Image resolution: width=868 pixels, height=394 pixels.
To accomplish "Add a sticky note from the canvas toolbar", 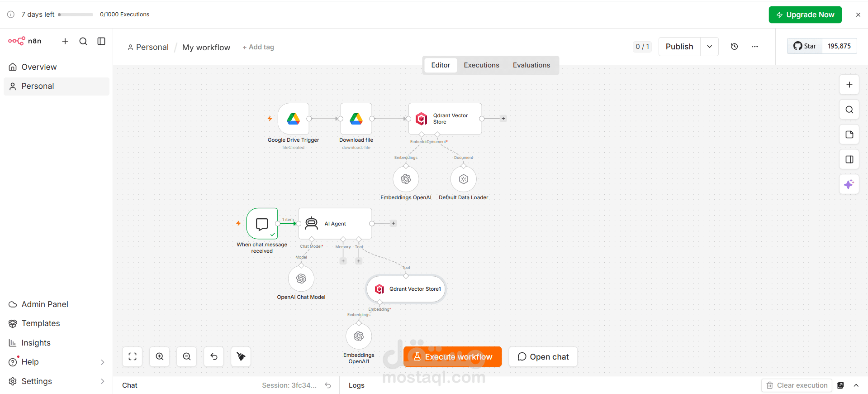I will coord(849,135).
